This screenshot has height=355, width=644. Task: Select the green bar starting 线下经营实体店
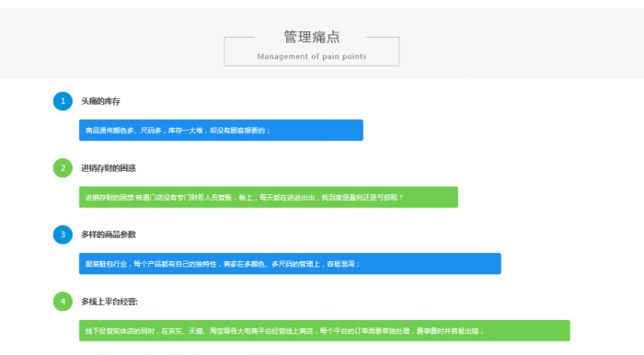325,330
